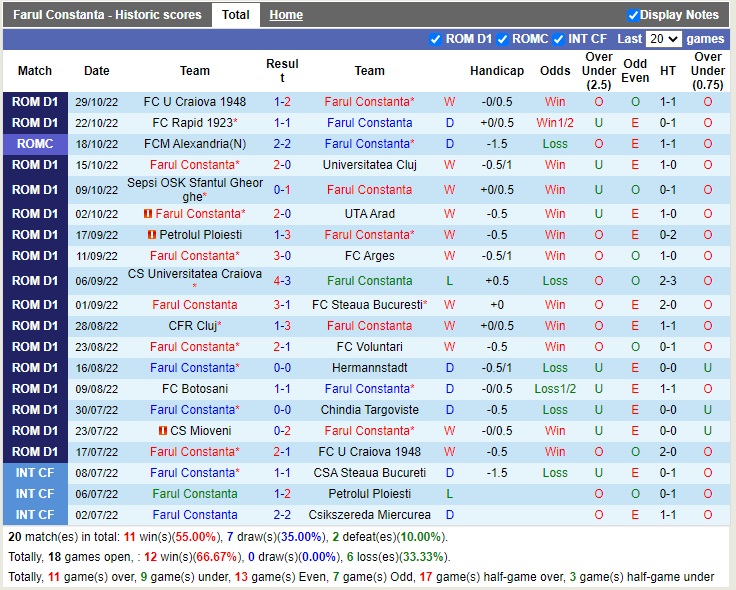The height and width of the screenshot is (590, 736).
Task: Click red card icon in 02/10/22 row
Action: [x=148, y=214]
